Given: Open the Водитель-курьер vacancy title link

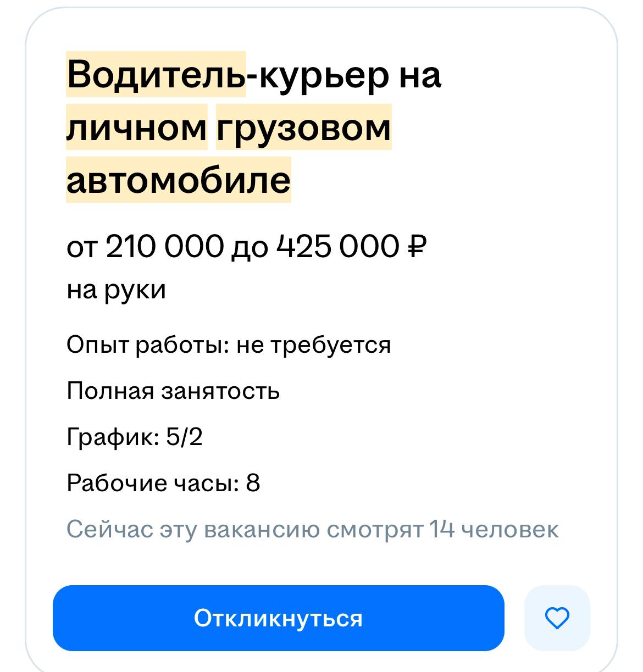Looking at the screenshot, I should tap(253, 126).
